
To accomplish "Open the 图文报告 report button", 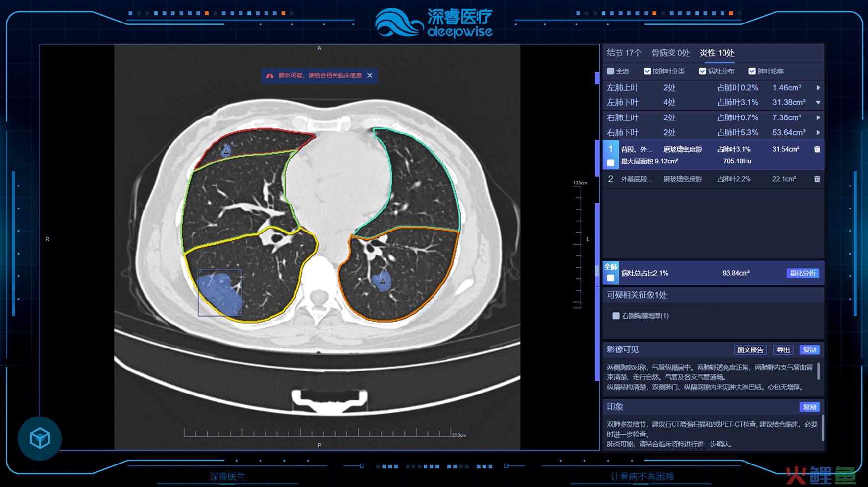I will click(x=750, y=350).
